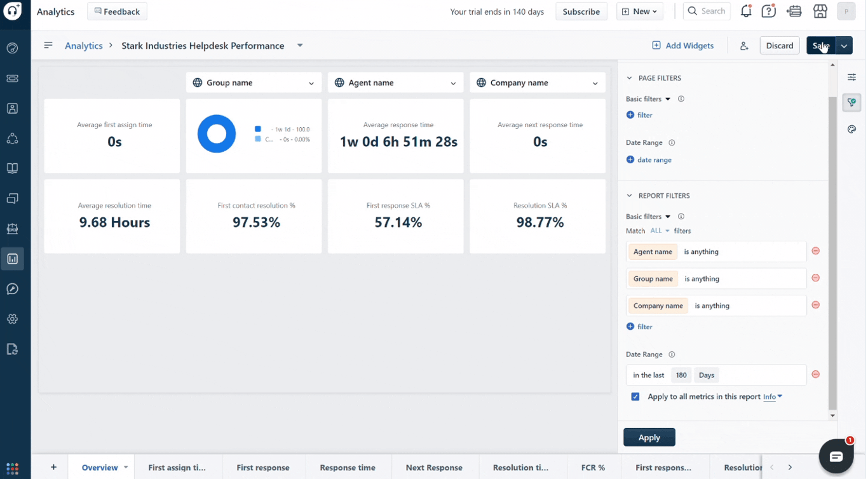Image resolution: width=868 pixels, height=479 pixels.
Task: Open the Info dropdown link
Action: click(773, 396)
